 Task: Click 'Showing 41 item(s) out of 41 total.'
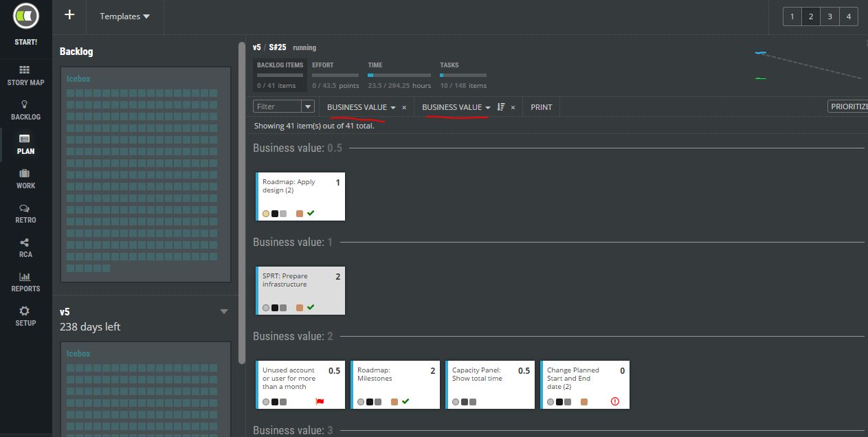tap(314, 126)
